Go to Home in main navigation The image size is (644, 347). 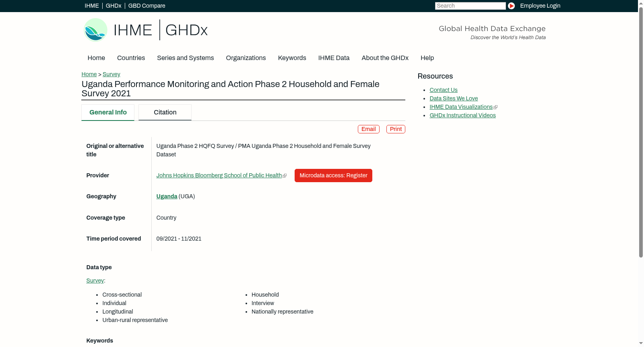[96, 58]
